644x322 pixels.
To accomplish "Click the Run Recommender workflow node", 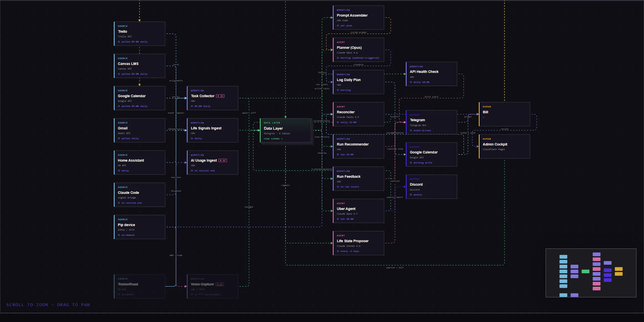I will [358, 147].
